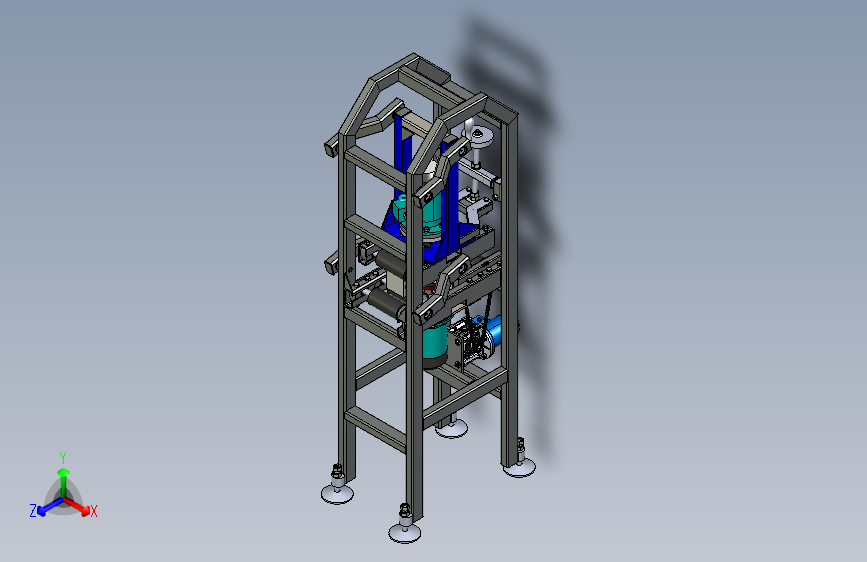Select the right-side leveling foot pad

pyautogui.click(x=519, y=468)
